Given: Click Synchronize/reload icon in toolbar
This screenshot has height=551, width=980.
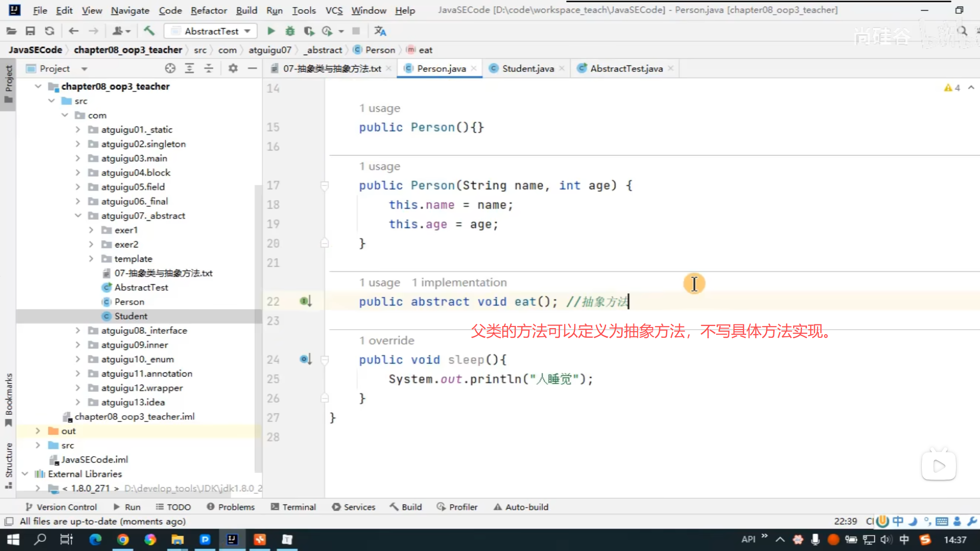Looking at the screenshot, I should pyautogui.click(x=50, y=31).
